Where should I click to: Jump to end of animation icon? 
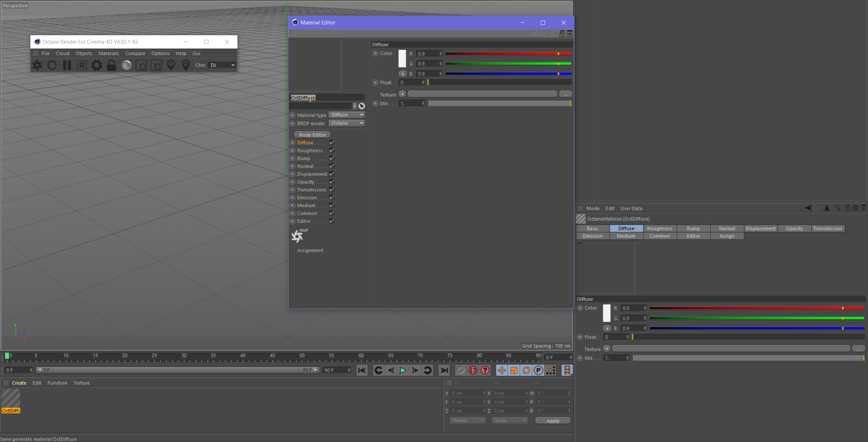444,370
